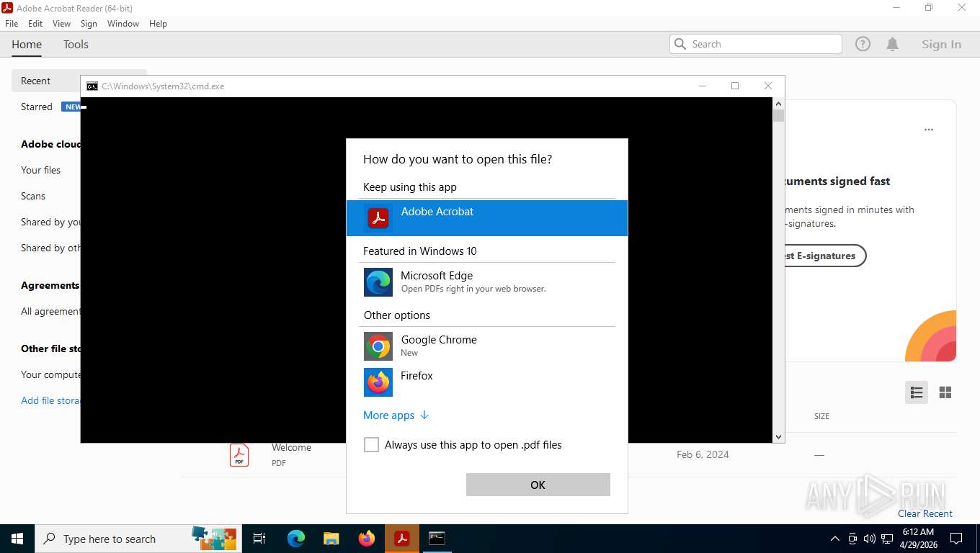The width and height of the screenshot is (980, 553).
Task: Switch to Adobe Acrobat taskbar button
Action: 402,539
